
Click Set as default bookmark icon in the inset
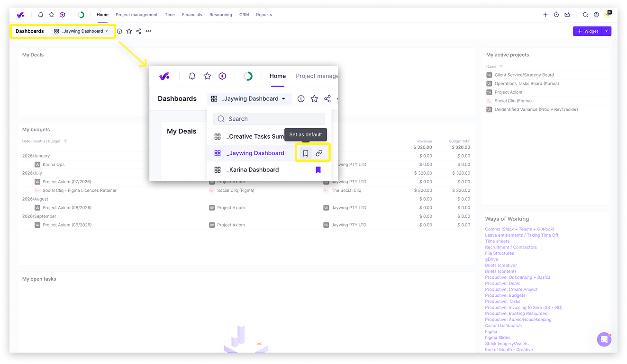(x=306, y=153)
